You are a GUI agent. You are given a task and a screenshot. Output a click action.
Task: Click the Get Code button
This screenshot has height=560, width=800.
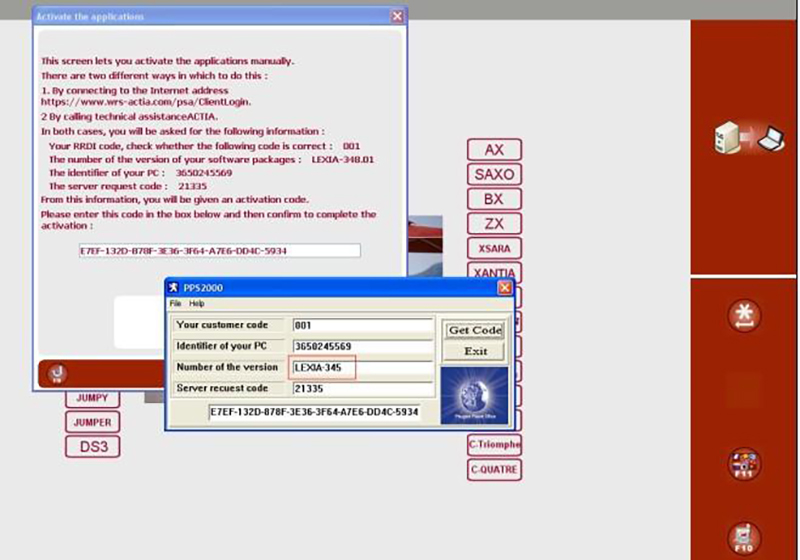pos(475,330)
